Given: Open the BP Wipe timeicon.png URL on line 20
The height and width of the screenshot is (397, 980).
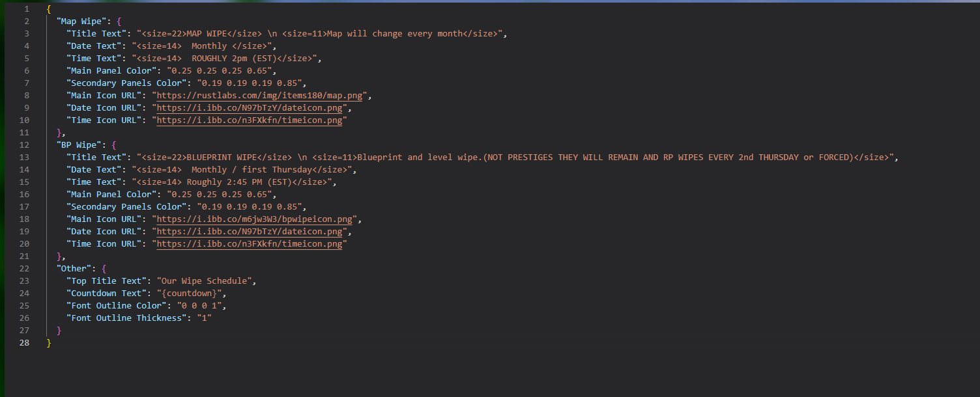Looking at the screenshot, I should 249,243.
